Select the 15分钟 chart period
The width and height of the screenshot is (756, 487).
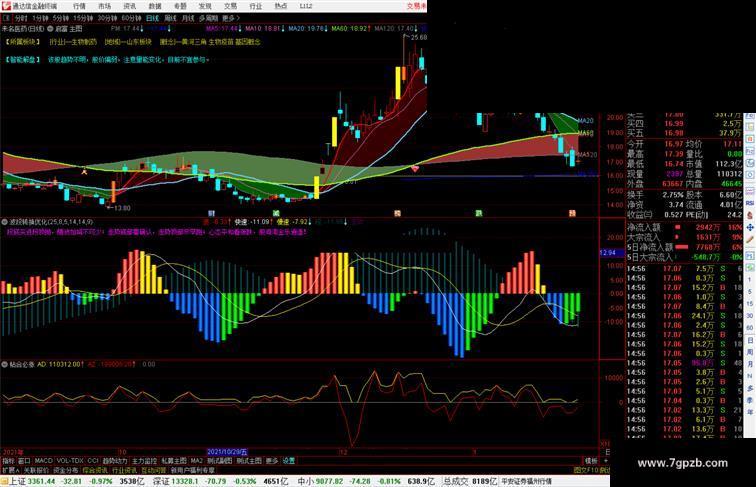pos(83,18)
